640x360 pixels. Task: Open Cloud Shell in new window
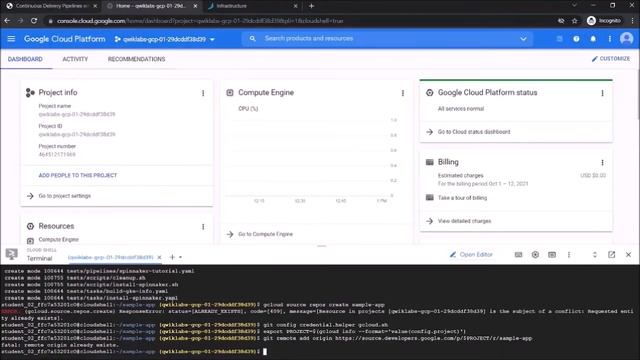611,255
